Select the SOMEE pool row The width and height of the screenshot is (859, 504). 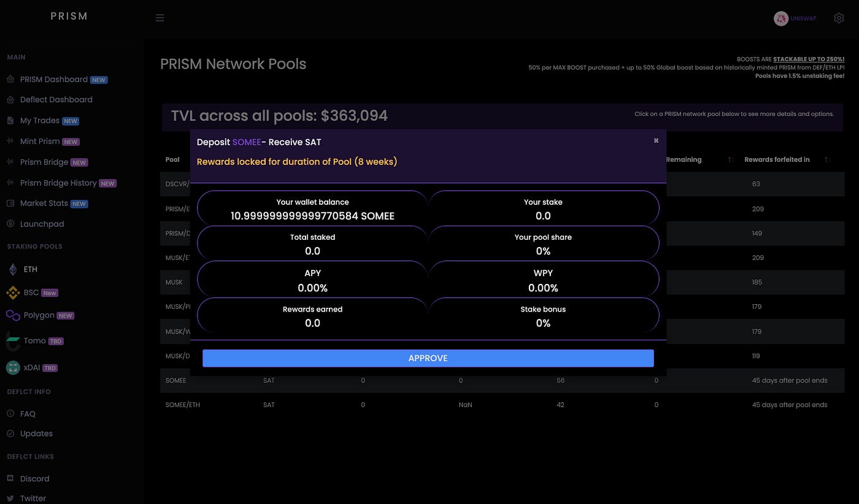(502, 380)
